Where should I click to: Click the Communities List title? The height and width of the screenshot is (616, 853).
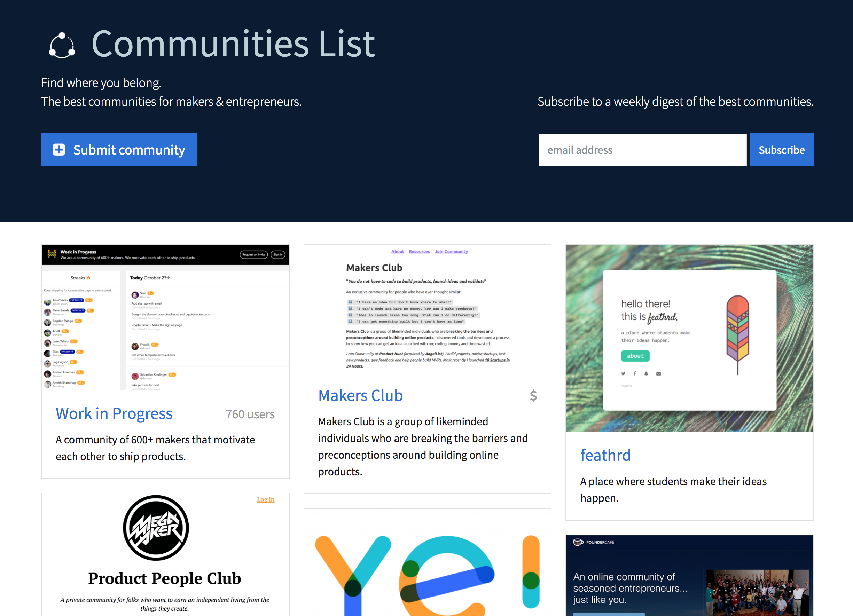(233, 44)
